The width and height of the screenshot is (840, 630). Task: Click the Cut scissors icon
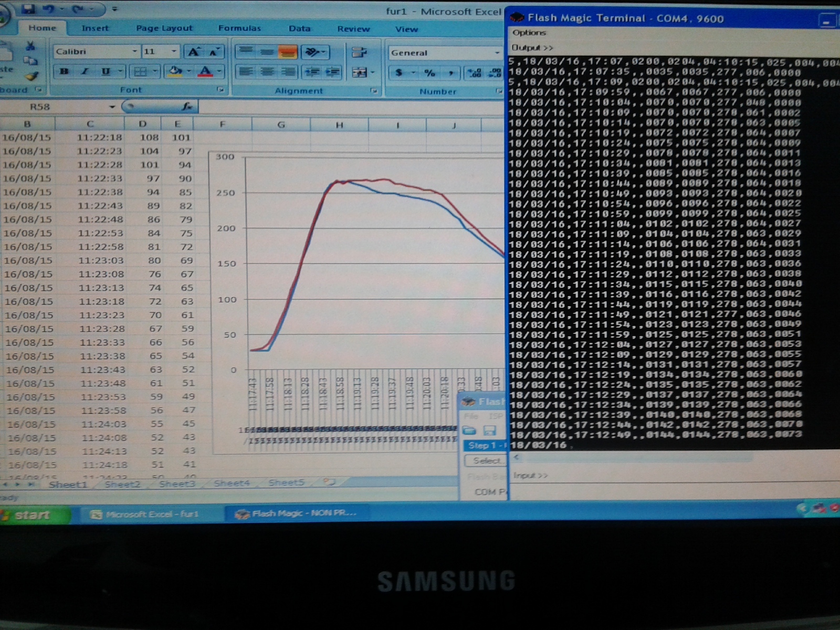[30, 46]
